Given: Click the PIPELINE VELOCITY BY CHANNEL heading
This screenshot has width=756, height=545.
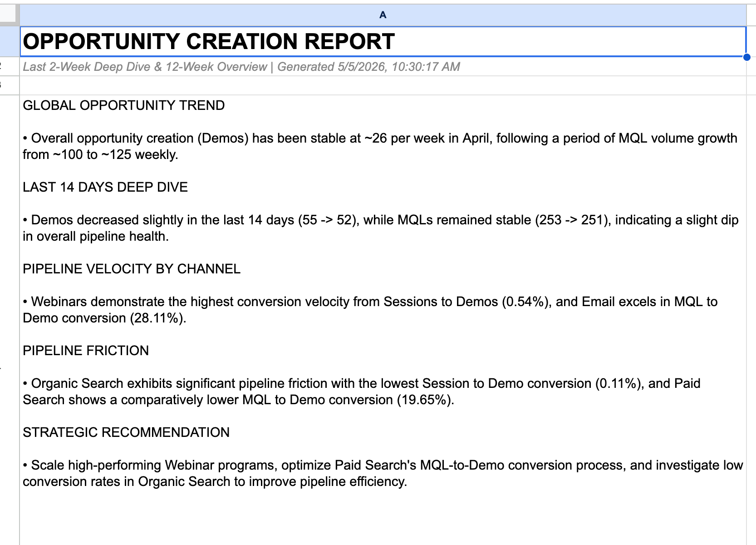Looking at the screenshot, I should click(132, 269).
